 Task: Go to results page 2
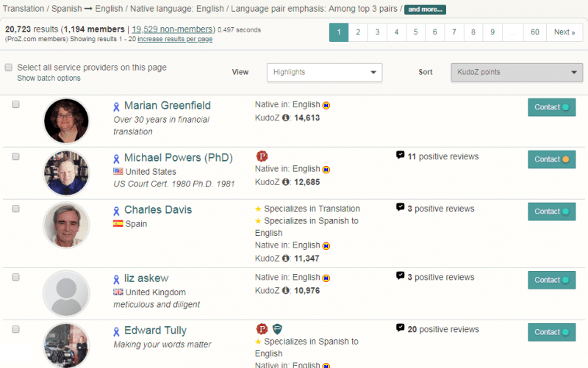click(358, 32)
